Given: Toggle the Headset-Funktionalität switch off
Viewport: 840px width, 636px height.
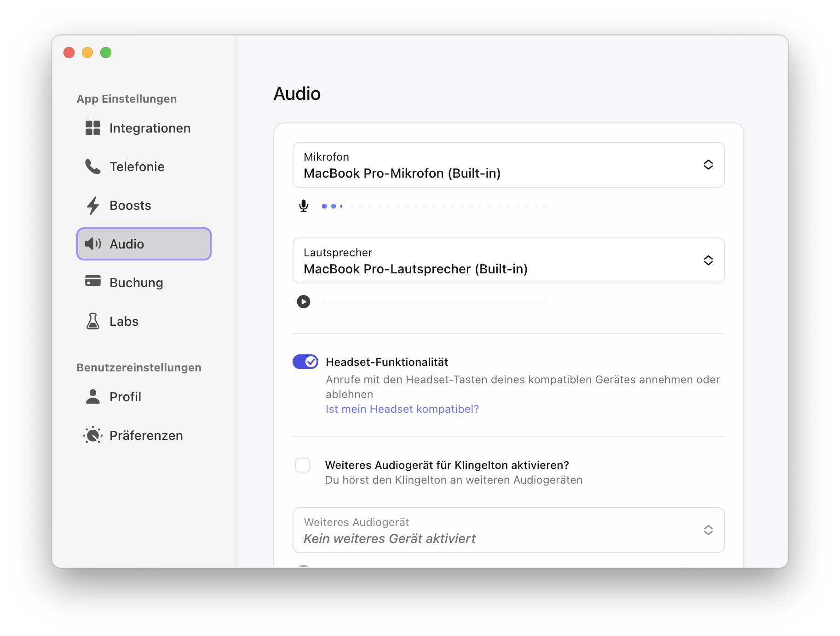Looking at the screenshot, I should pos(305,362).
